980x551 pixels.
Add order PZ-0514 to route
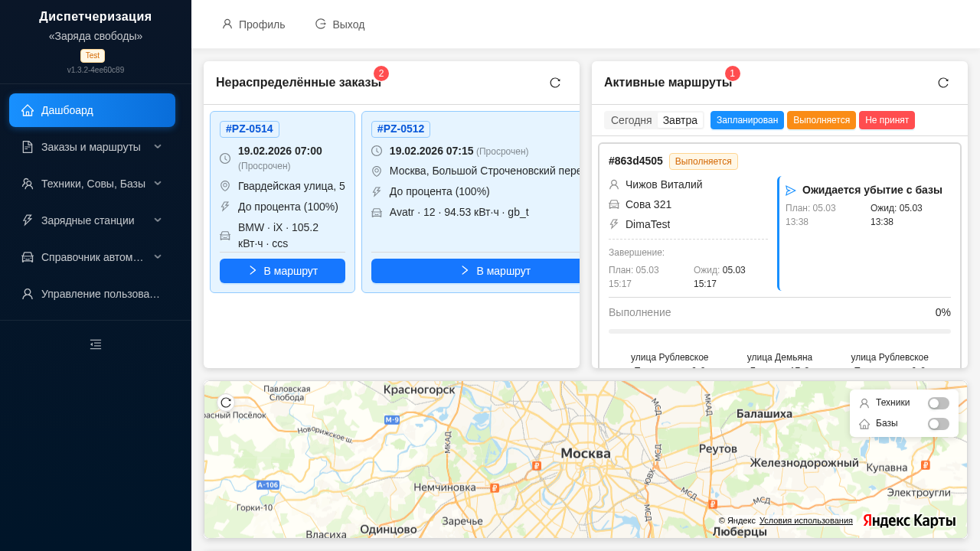point(282,271)
